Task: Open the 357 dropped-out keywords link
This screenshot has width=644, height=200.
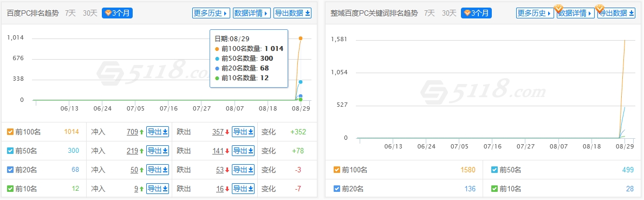Action: point(218,132)
